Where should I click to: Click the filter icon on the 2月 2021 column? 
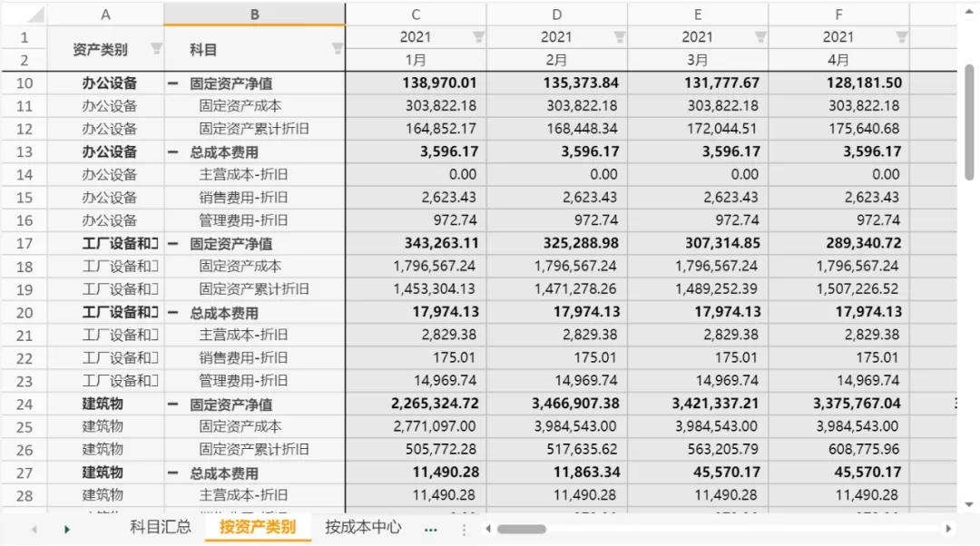619,37
